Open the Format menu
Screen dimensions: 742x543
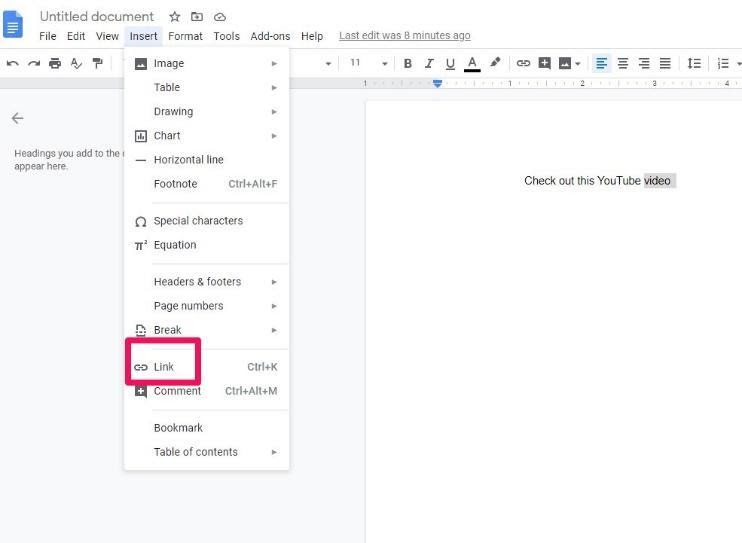pos(185,36)
